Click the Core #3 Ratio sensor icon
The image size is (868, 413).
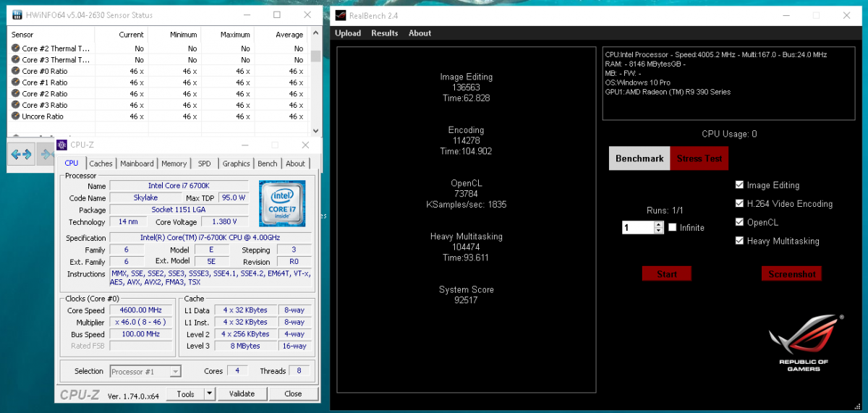15,105
